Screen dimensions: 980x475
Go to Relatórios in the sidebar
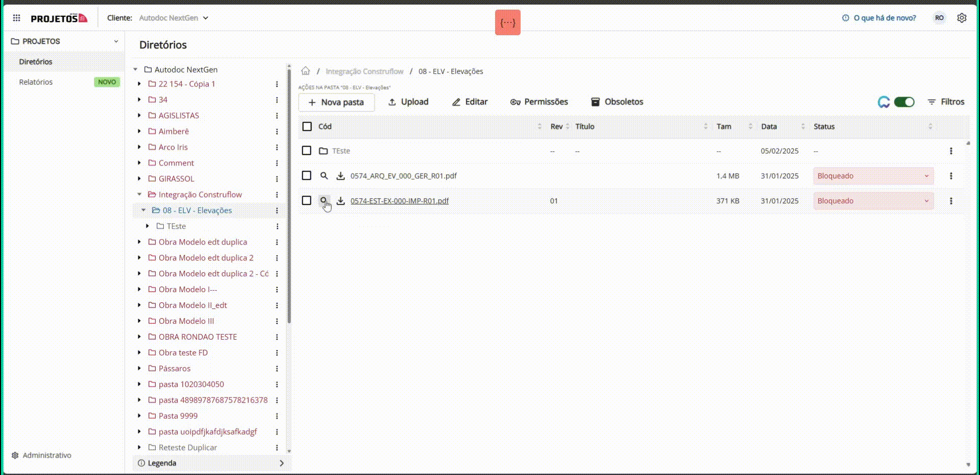(x=36, y=82)
